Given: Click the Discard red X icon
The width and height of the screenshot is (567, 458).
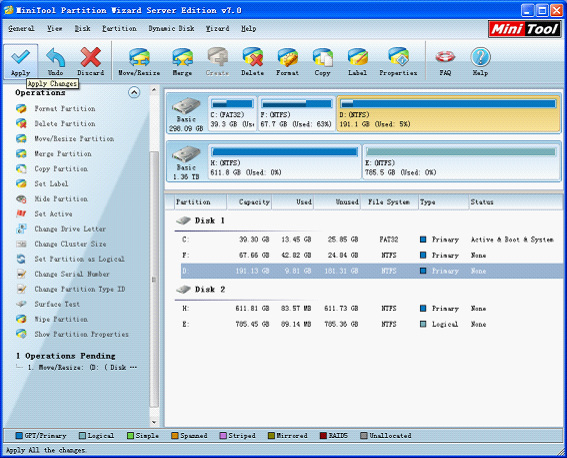Looking at the screenshot, I should click(x=90, y=57).
